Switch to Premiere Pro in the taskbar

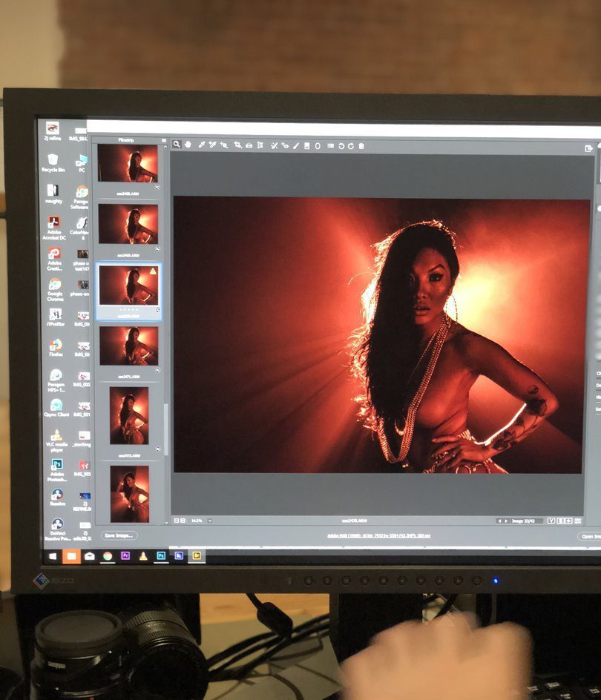click(125, 555)
